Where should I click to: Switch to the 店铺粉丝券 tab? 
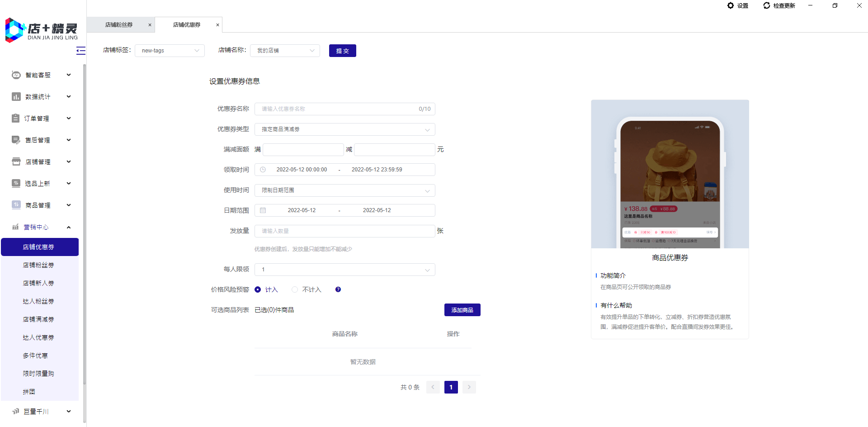pyautogui.click(x=119, y=25)
